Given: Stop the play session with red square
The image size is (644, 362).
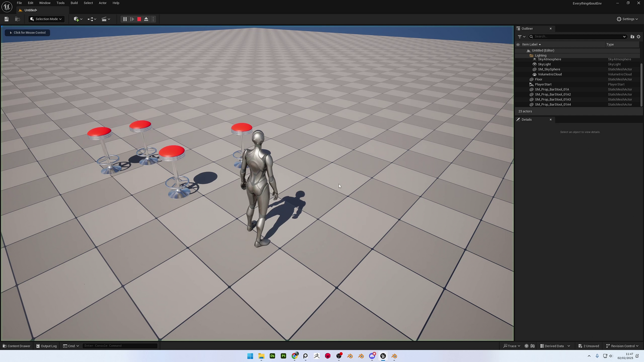Looking at the screenshot, I should tap(139, 19).
